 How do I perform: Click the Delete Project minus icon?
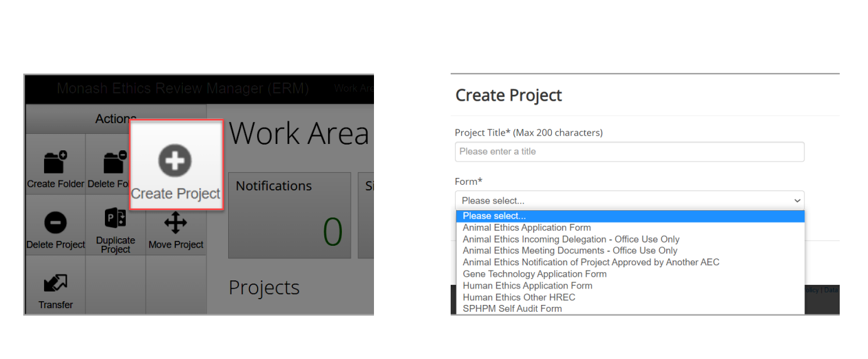tap(55, 223)
